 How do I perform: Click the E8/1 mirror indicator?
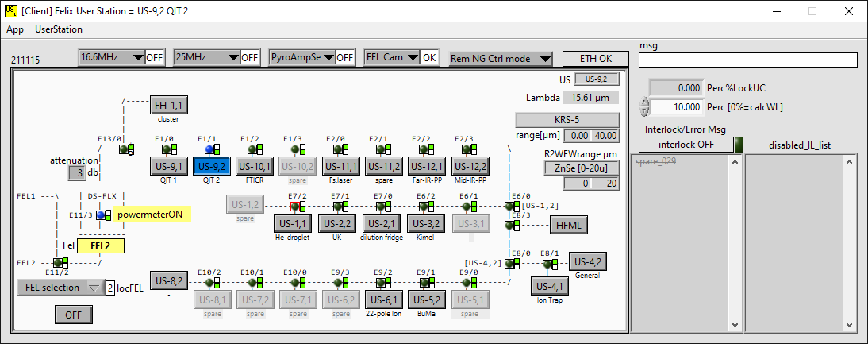pos(547,263)
